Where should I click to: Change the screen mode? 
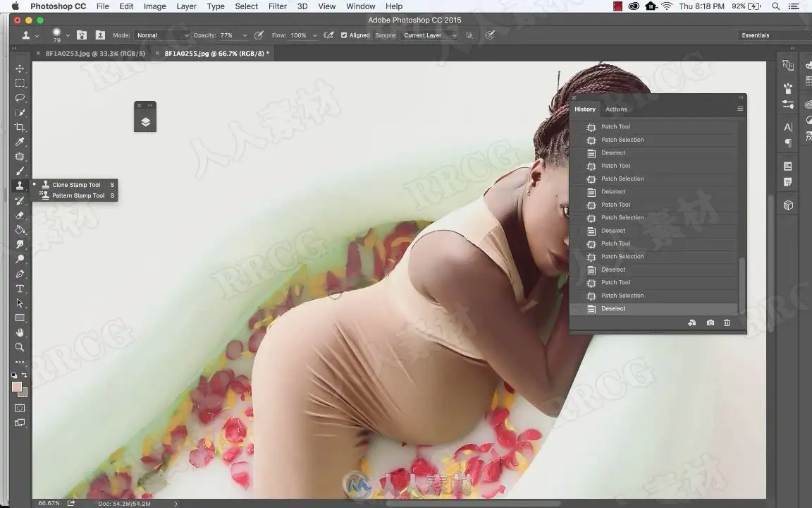20,423
